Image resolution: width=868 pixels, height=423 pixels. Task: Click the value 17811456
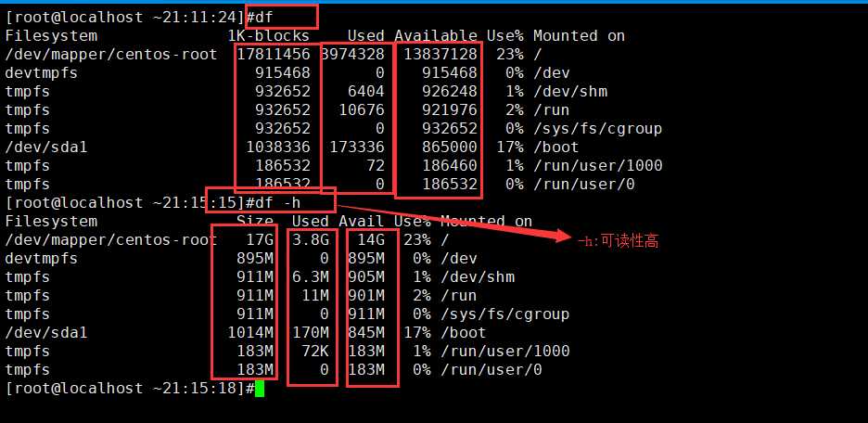pos(274,54)
